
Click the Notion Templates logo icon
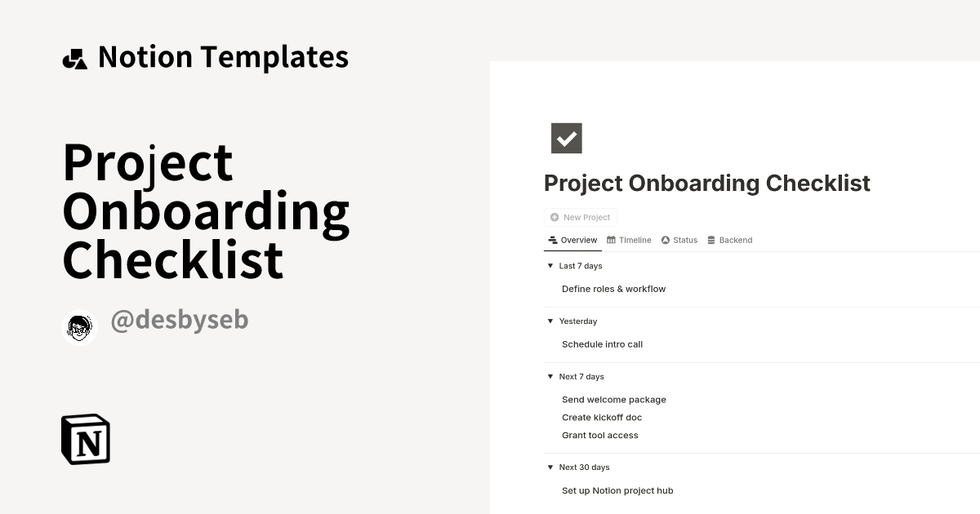click(74, 57)
